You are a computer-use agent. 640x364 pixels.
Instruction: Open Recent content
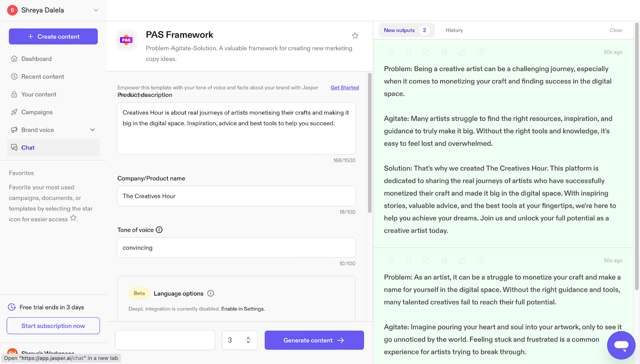[53, 76]
